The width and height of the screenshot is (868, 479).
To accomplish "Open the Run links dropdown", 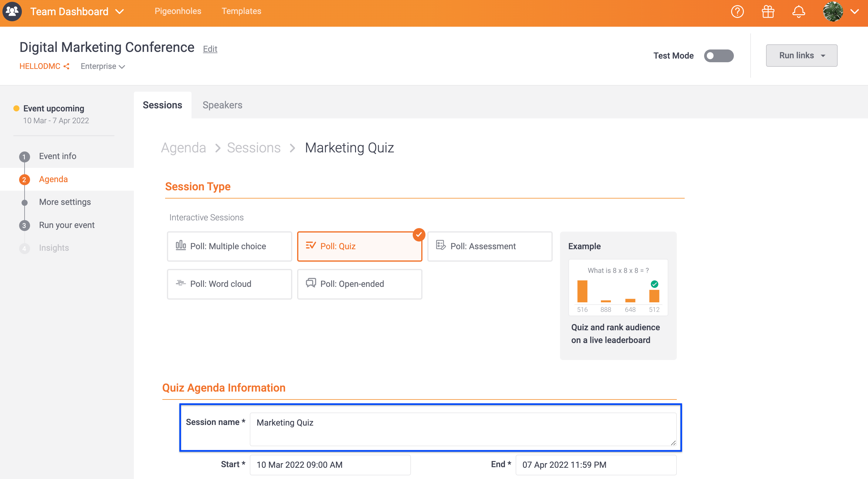I will [801, 56].
